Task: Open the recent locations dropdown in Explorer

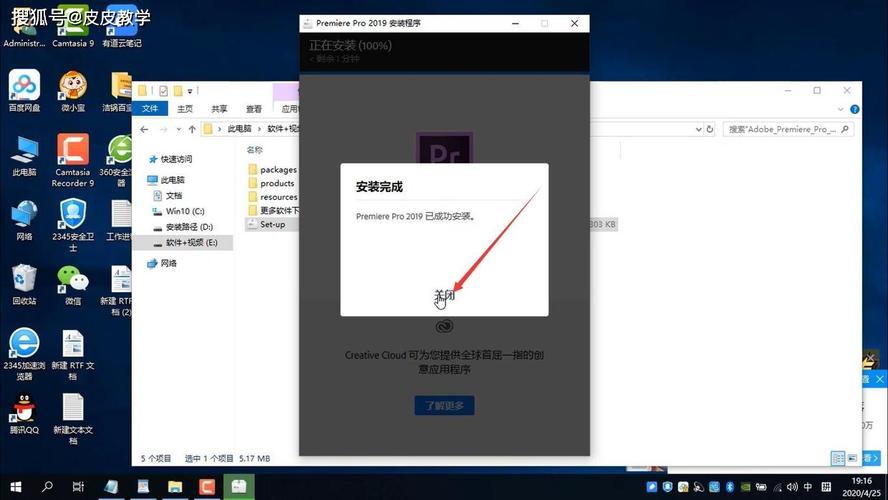Action: pyautogui.click(x=178, y=129)
